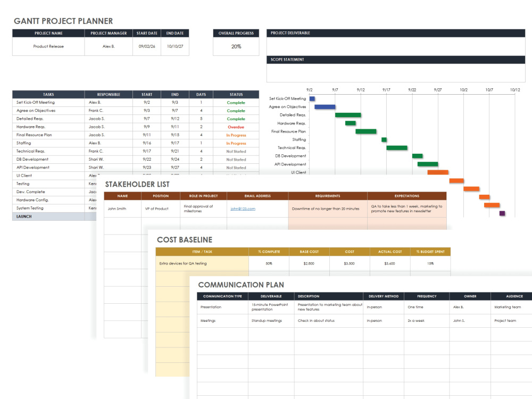Select the 'Product Release' project name cell

[48, 46]
